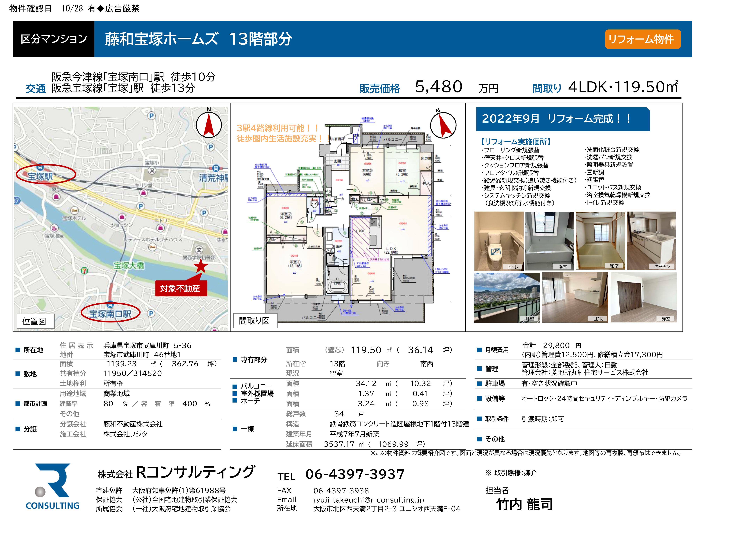Click the 宝塚温泉 hot spring icon on map
This screenshot has width=756, height=534.
tap(55, 228)
